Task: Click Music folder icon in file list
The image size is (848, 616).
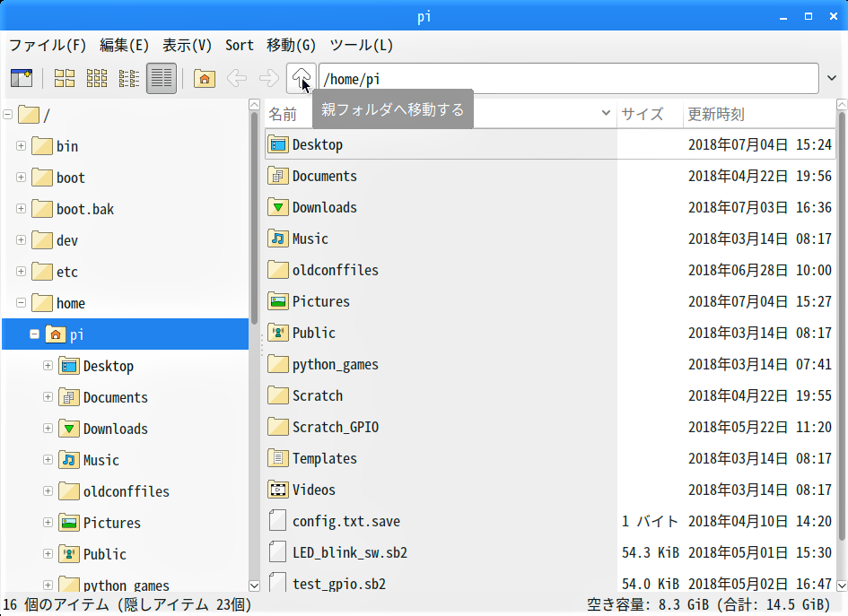Action: click(278, 239)
